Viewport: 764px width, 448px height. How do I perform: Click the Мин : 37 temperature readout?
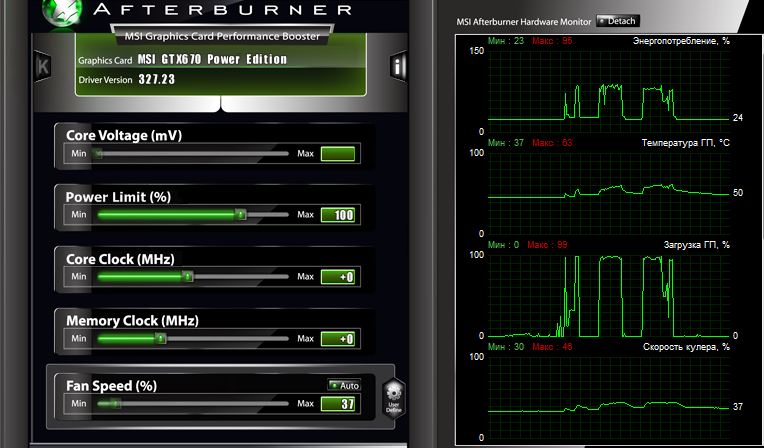point(506,143)
